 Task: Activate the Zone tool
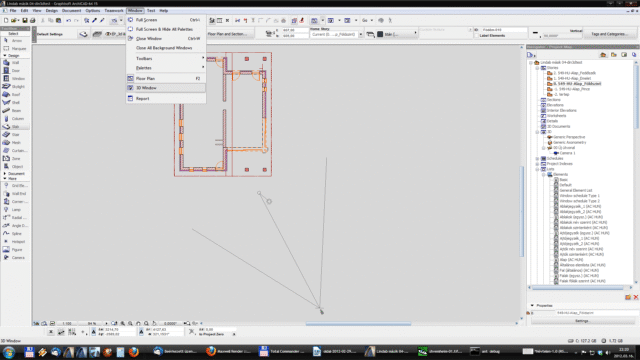point(16,159)
